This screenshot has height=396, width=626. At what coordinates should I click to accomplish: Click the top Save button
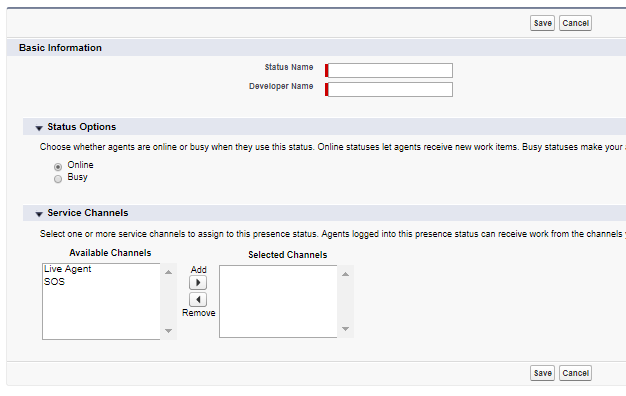point(542,23)
